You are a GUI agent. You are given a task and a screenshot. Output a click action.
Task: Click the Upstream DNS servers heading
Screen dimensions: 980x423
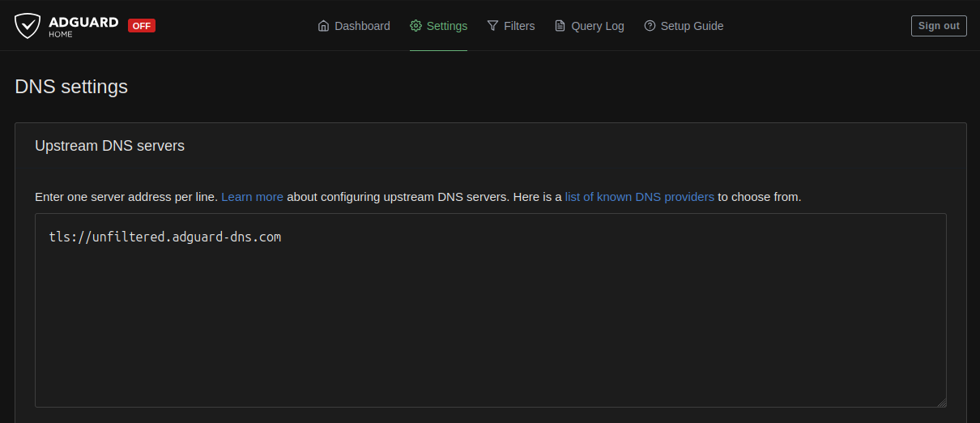tap(110, 146)
